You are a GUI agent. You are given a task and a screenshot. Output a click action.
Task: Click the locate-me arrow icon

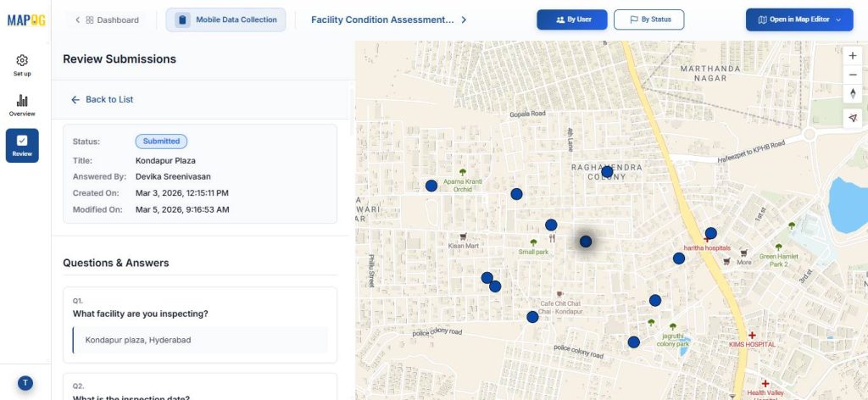coord(853,119)
